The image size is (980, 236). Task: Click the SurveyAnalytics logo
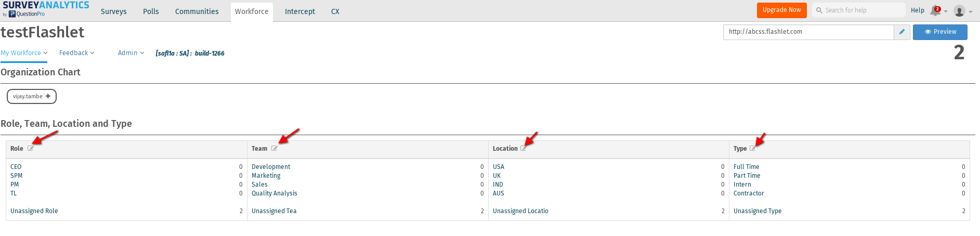(46, 9)
